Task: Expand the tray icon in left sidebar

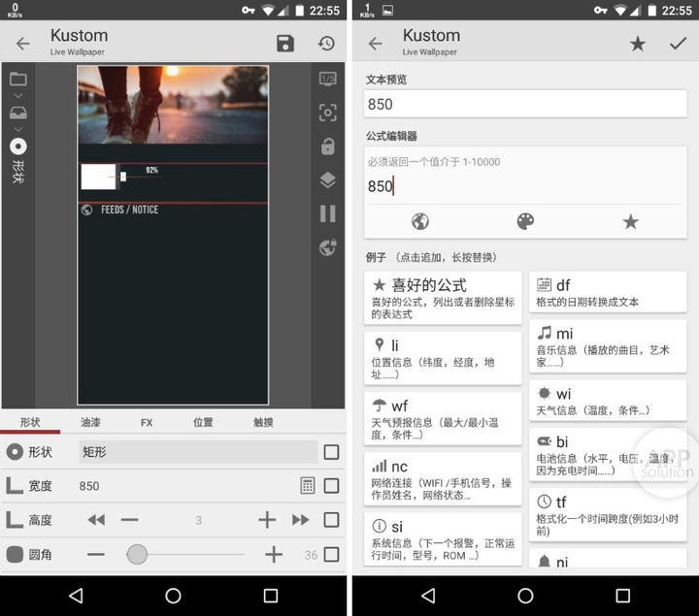Action: point(17,113)
